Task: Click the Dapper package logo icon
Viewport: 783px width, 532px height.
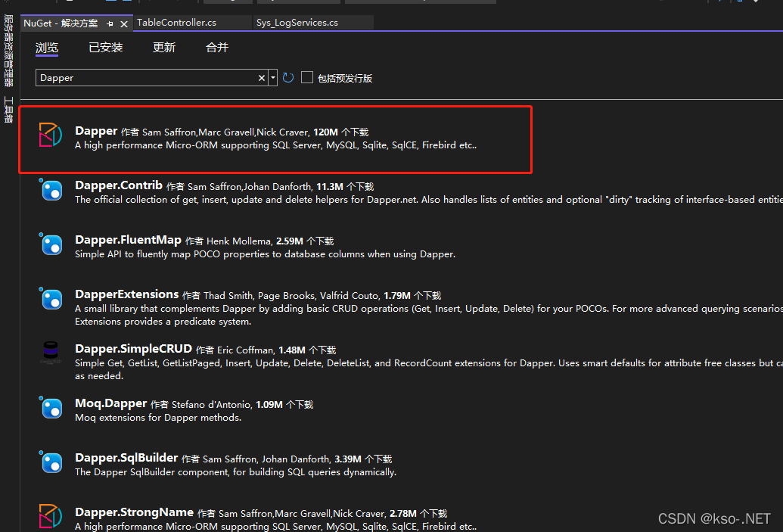Action: [x=51, y=135]
